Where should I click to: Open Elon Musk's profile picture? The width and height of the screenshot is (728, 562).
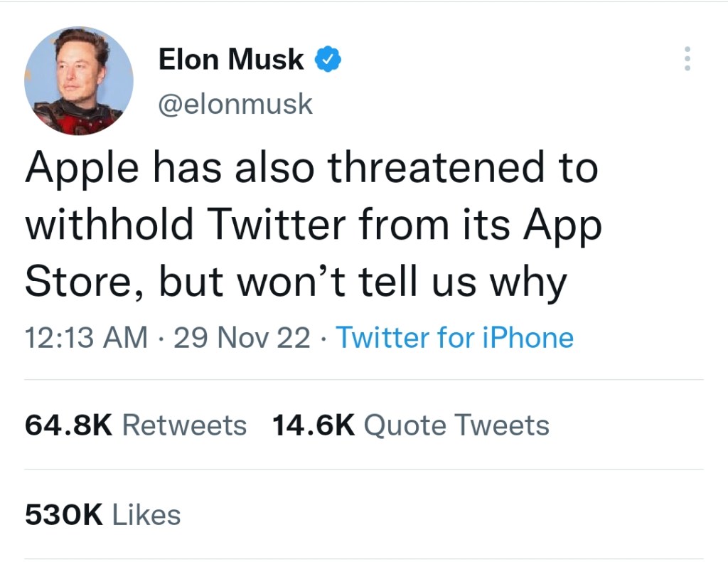coord(79,81)
